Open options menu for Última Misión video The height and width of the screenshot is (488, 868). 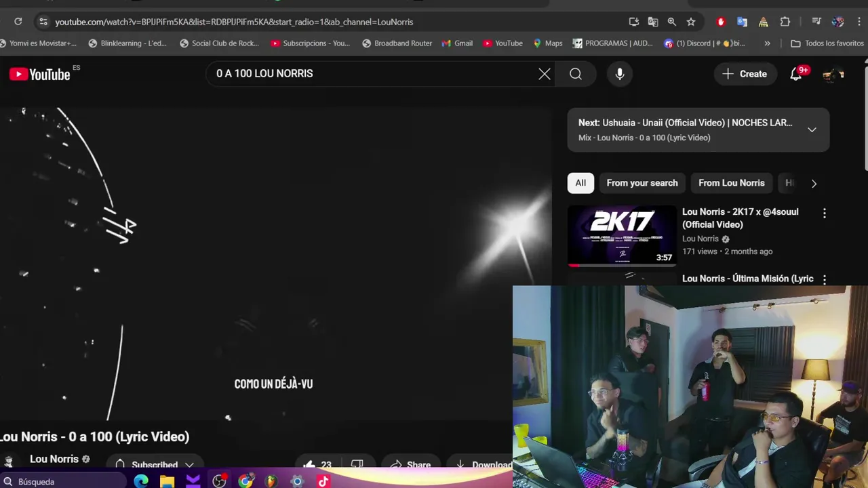tap(825, 279)
